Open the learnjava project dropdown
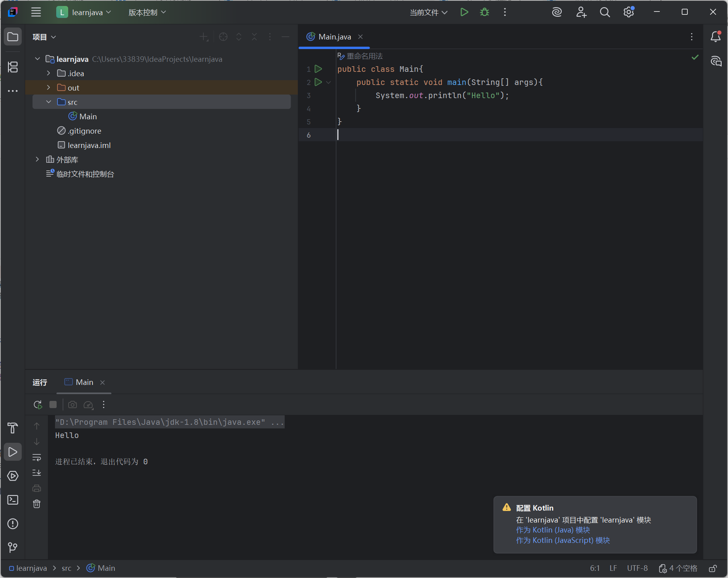 point(84,12)
